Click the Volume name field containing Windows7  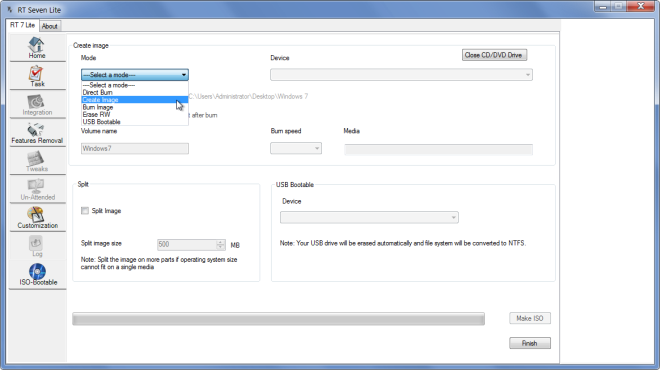(x=135, y=149)
